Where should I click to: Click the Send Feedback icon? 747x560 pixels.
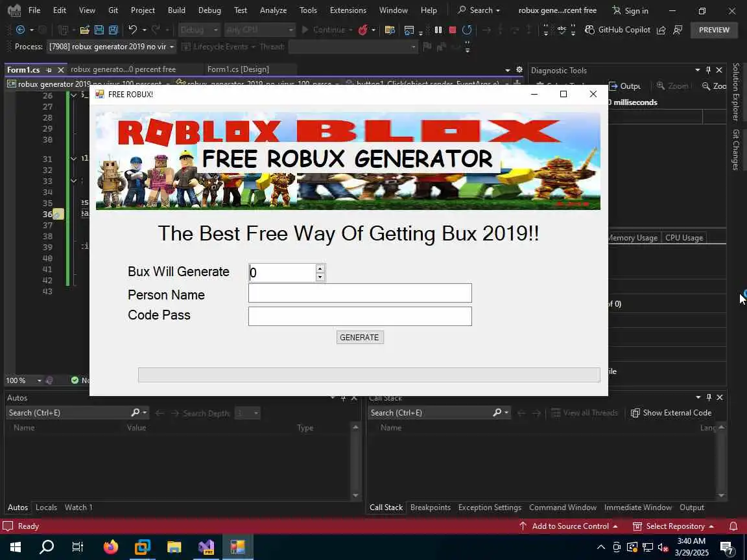coord(678,30)
